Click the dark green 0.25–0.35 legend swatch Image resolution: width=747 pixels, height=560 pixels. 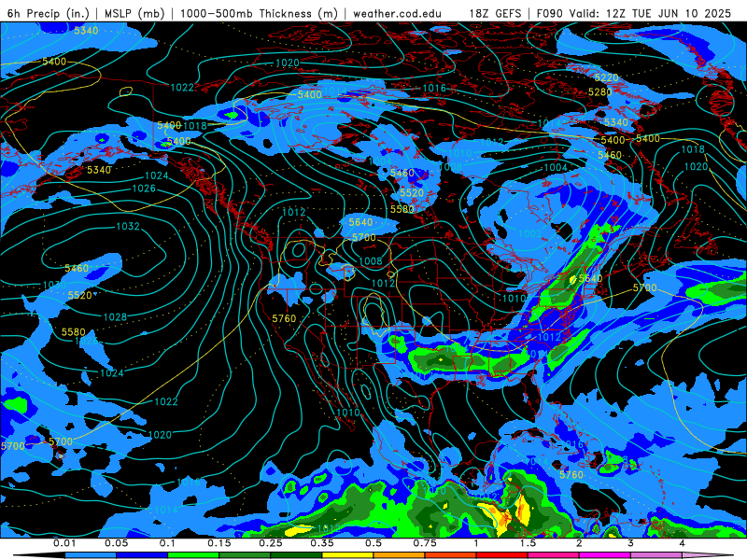[296, 555]
